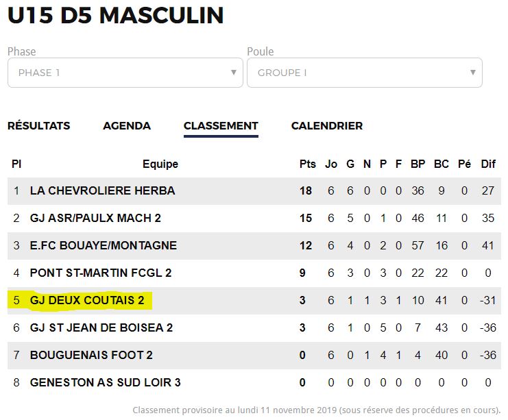Click the Phase dropdown arrow
The image size is (508, 420).
[x=234, y=73]
